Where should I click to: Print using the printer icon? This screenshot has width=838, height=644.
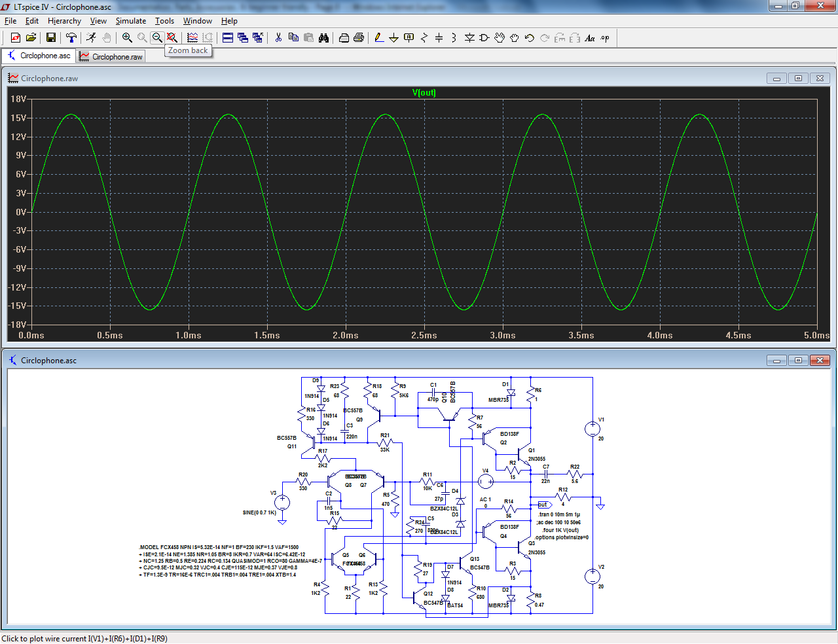pos(359,38)
